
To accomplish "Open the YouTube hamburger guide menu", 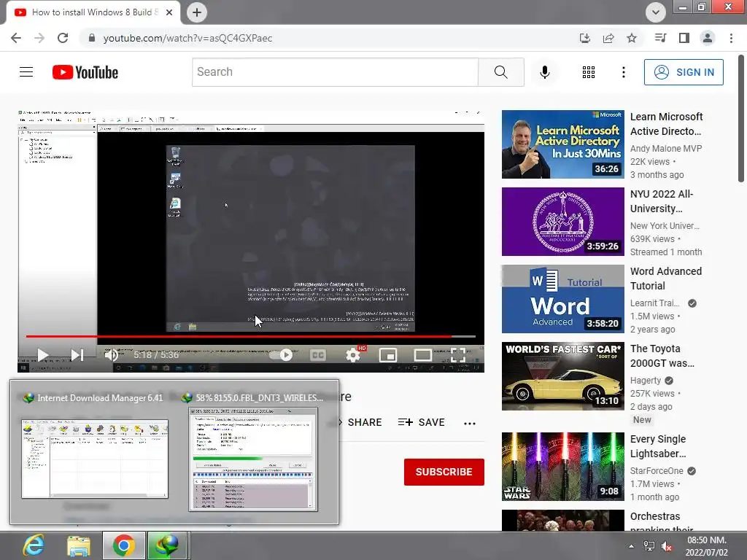I will 26,72.
